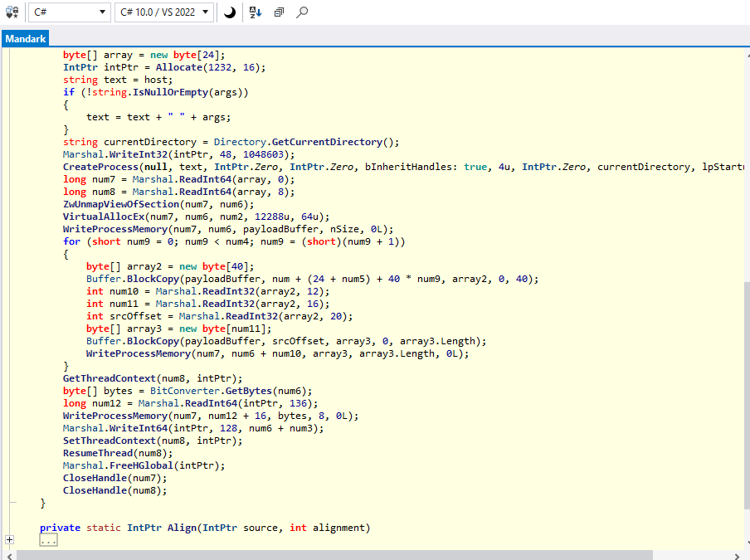This screenshot has height=560, width=750.
Task: Click the API visibility icon left of C# dropdown
Action: pos(12,12)
